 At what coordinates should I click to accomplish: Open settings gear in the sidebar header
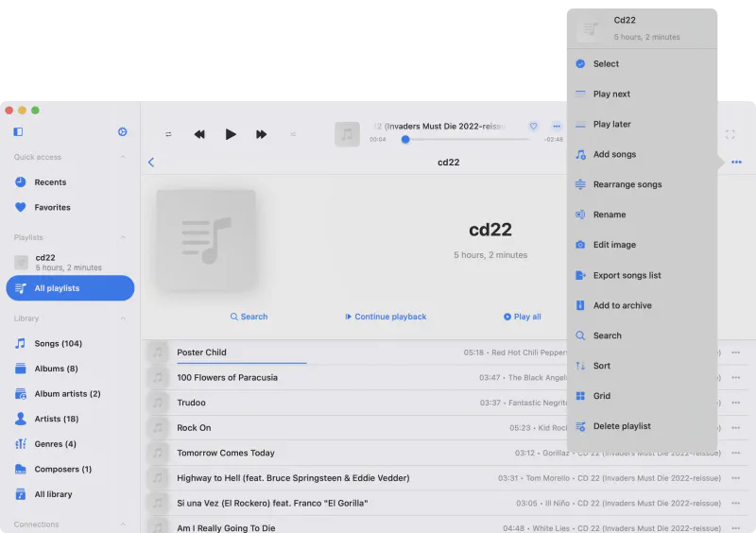click(x=122, y=132)
